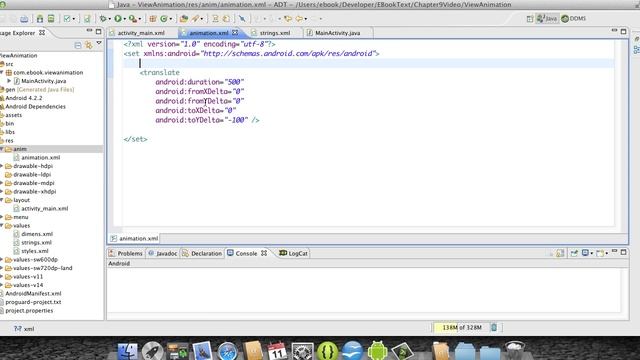Click Collapse All in Package Explorer
640x360 pixels.
[x=78, y=45]
